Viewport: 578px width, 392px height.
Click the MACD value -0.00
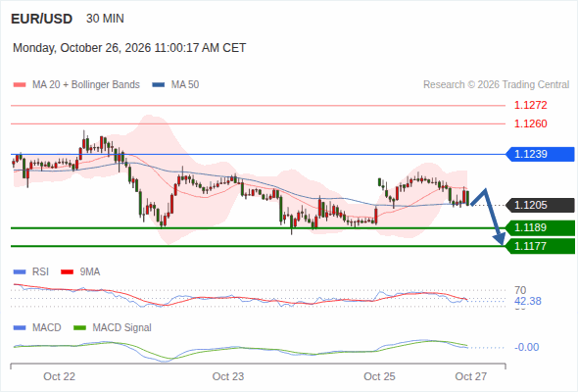[x=526, y=347]
